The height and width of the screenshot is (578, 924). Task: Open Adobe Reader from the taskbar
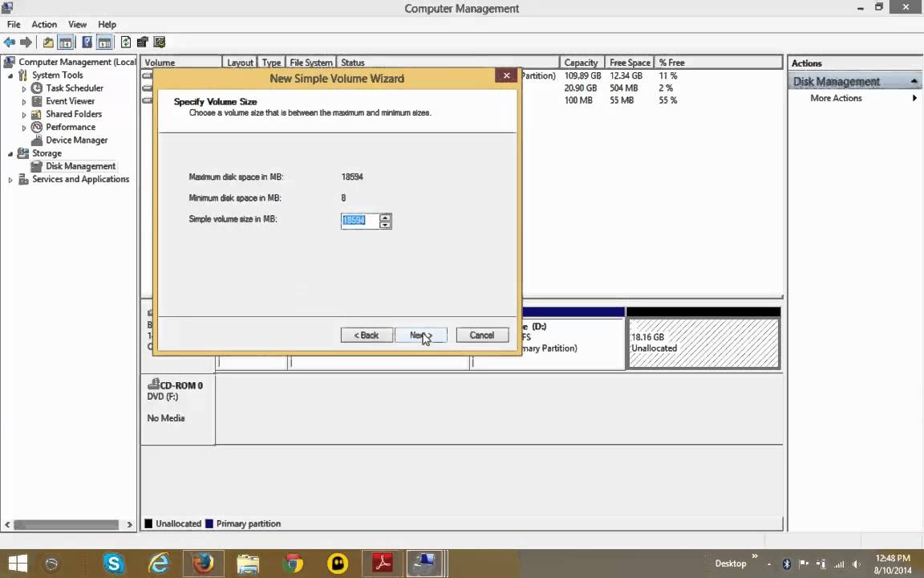coord(383,564)
